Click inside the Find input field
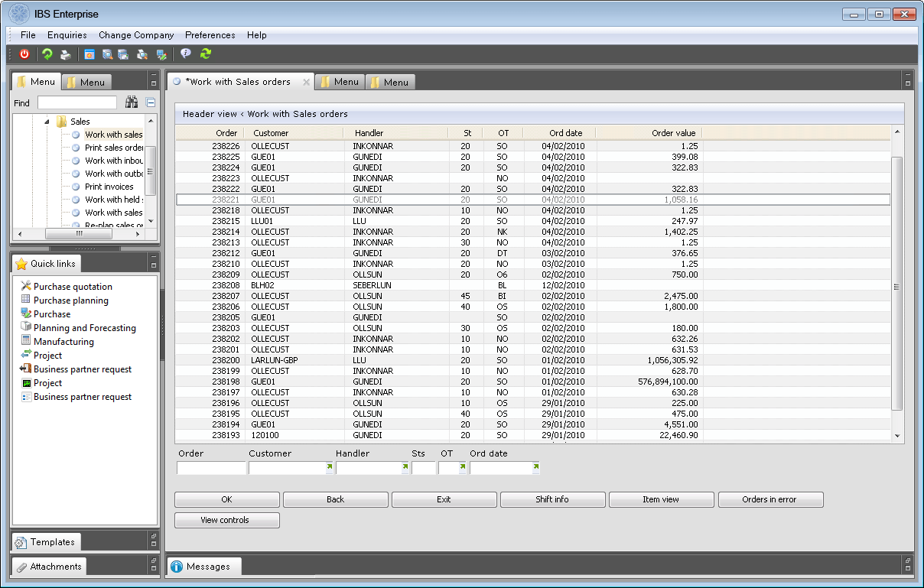924x588 pixels. point(77,102)
